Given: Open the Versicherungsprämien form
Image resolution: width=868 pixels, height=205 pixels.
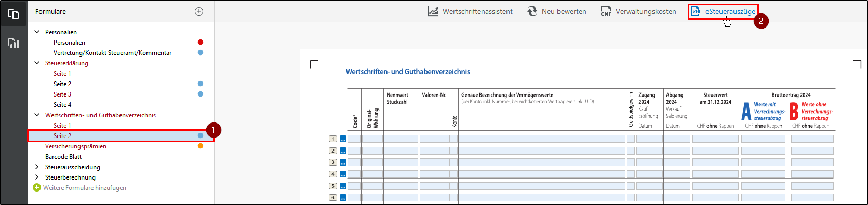Looking at the screenshot, I should pyautogui.click(x=76, y=146).
